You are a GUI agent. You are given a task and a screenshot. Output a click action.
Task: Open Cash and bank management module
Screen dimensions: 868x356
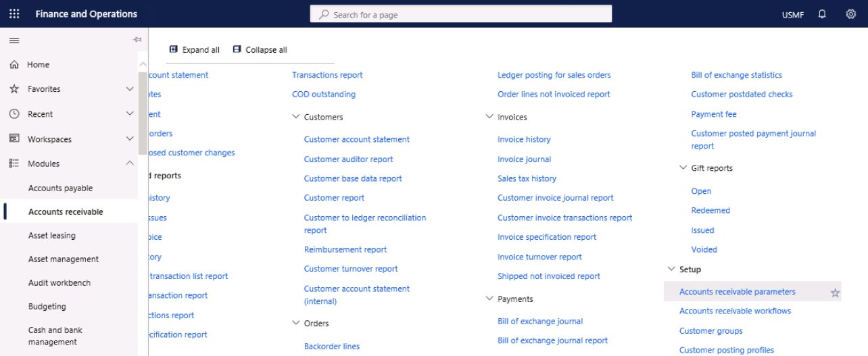point(55,336)
